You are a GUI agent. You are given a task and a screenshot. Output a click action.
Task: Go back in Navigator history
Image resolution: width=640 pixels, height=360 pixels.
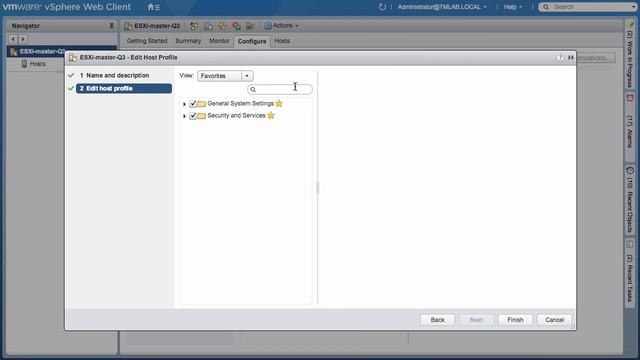click(x=13, y=39)
